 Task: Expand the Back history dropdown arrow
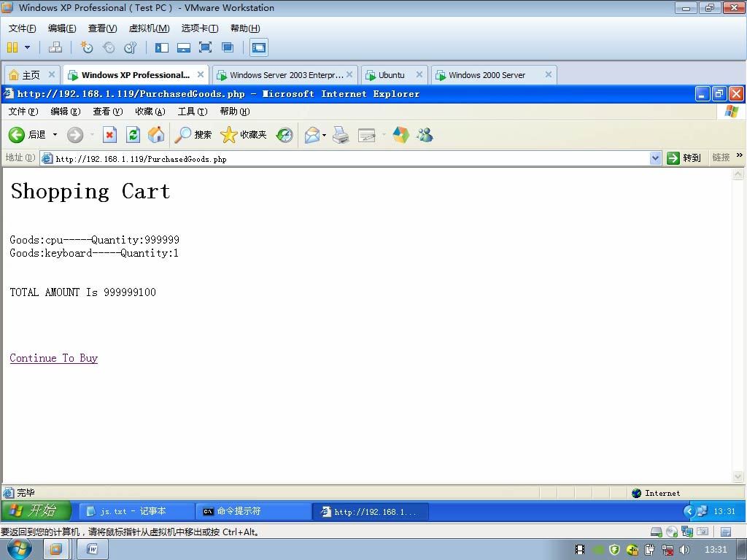[x=55, y=135]
